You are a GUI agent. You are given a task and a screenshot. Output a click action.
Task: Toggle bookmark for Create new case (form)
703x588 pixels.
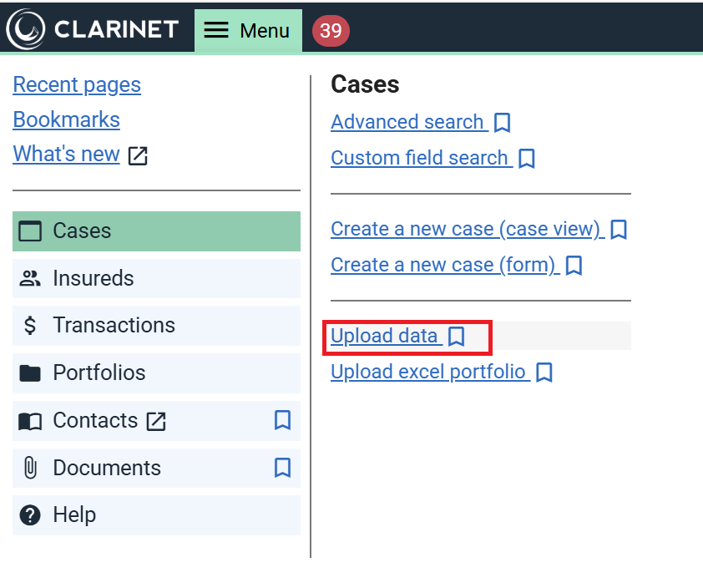574,266
